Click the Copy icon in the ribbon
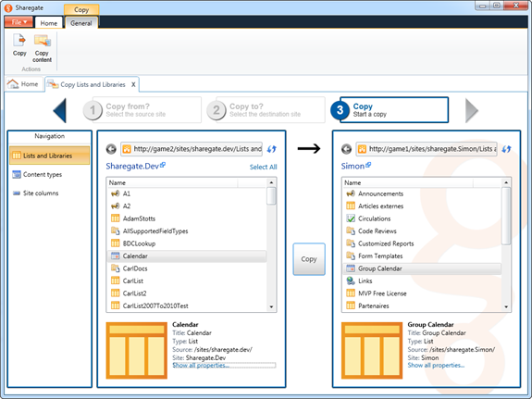532x399 pixels. click(x=19, y=44)
